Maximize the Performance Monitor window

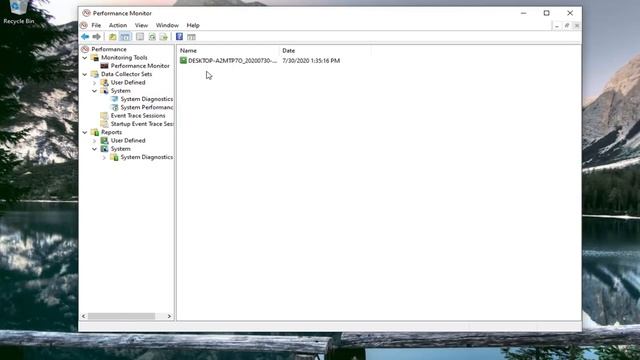(x=547, y=13)
